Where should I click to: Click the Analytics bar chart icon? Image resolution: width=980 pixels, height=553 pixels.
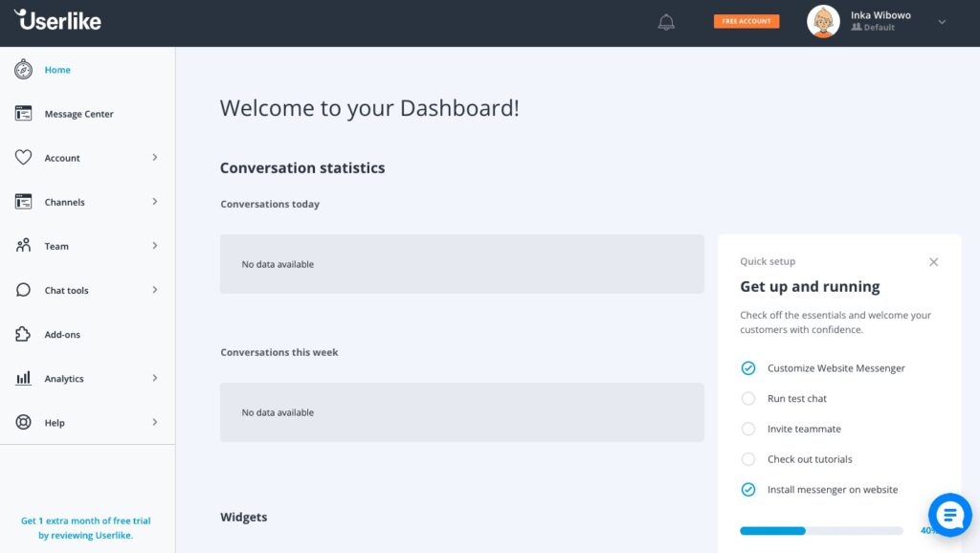(24, 379)
